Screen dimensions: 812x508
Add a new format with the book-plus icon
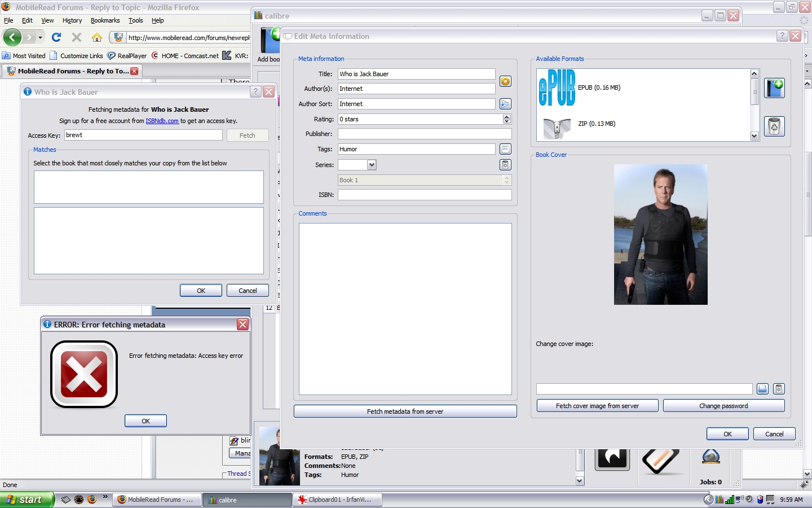coord(774,88)
